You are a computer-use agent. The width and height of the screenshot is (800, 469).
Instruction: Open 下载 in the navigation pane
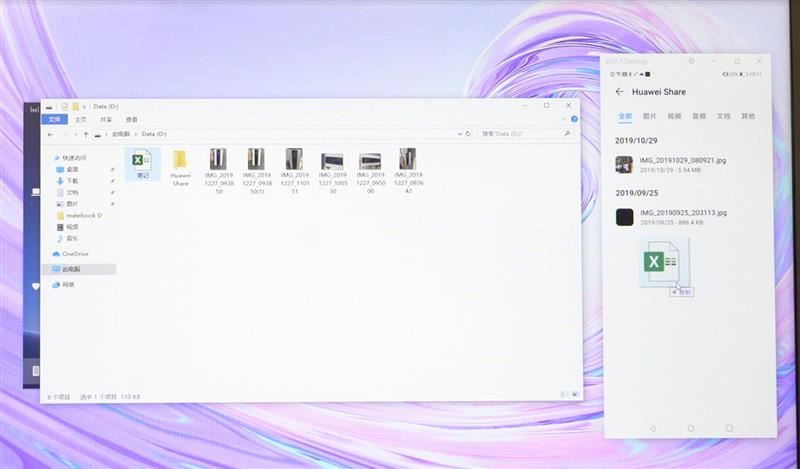[72, 181]
